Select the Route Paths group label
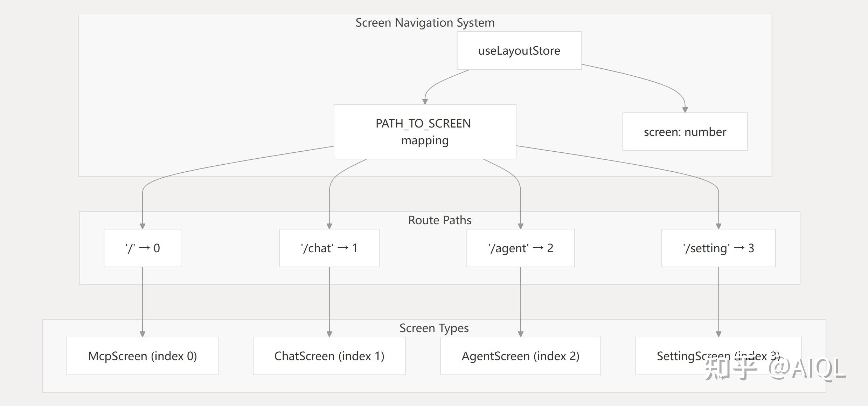Viewport: 868px width, 406px height. (x=440, y=220)
